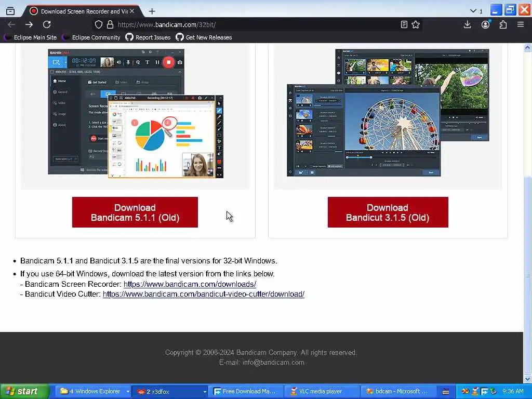This screenshot has height=399, width=532.
Task: Follow the bandicam.com/downloads/ link
Action: (190, 284)
